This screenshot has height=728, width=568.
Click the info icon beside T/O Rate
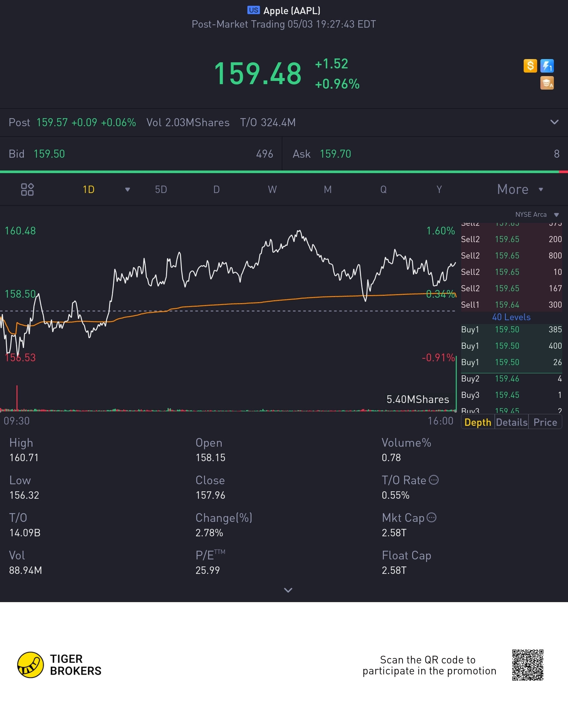(x=434, y=480)
